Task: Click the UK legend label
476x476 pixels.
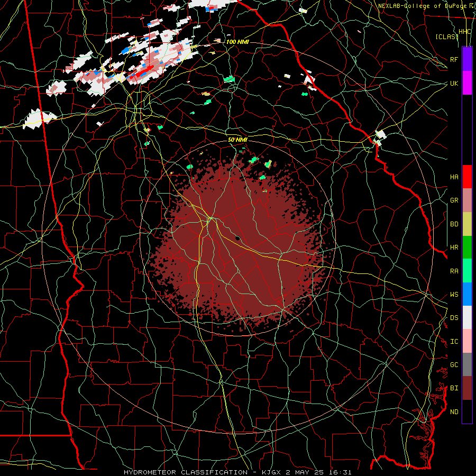Action: point(454,83)
